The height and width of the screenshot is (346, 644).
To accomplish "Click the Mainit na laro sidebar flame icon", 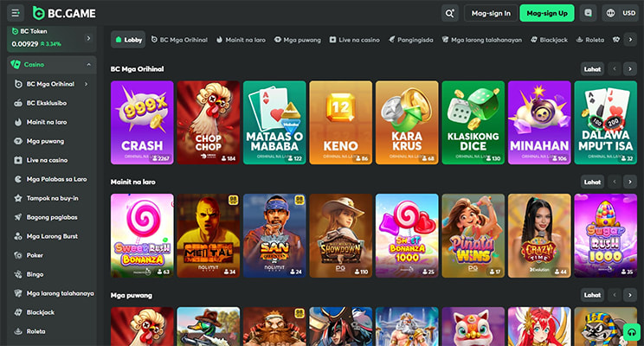I will (x=18, y=122).
